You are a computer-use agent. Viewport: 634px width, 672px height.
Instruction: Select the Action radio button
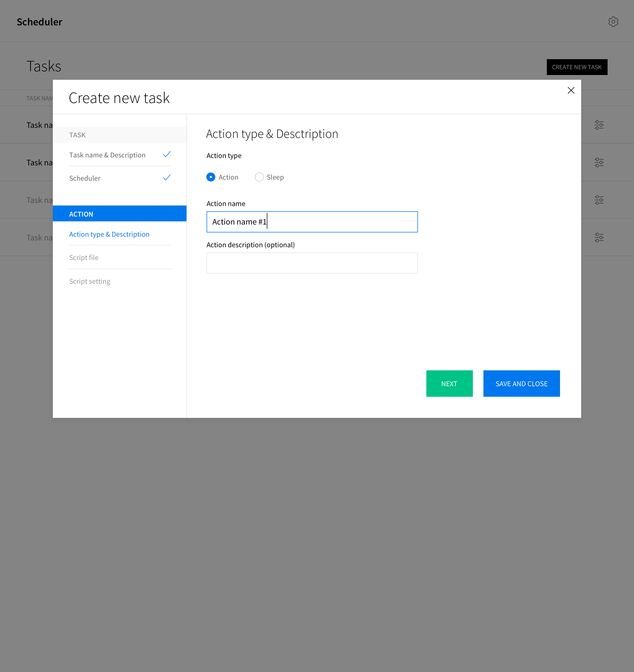211,177
